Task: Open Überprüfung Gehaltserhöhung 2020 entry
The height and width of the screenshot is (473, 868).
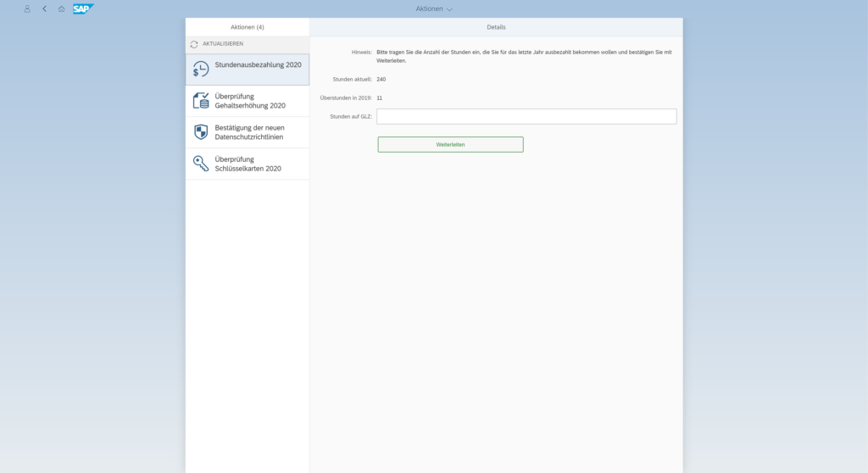Action: (x=250, y=101)
